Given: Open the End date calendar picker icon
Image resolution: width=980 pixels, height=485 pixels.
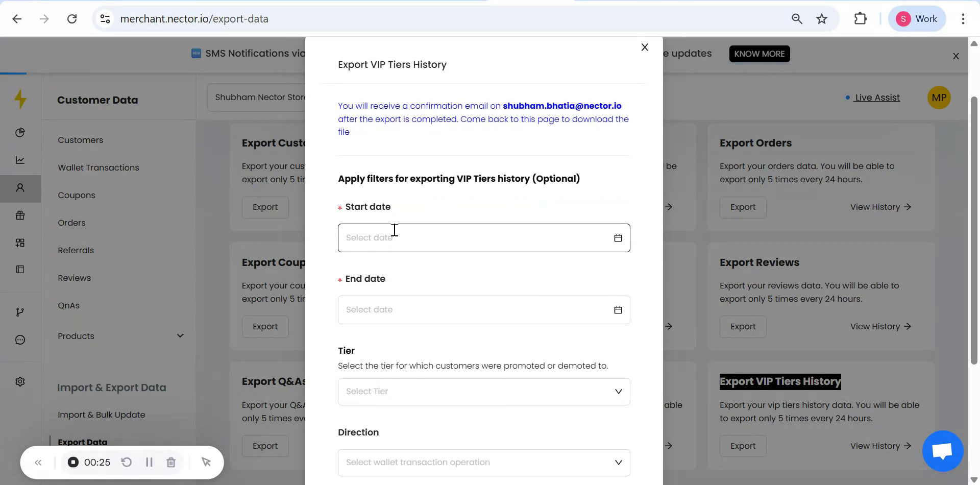Looking at the screenshot, I should (618, 309).
